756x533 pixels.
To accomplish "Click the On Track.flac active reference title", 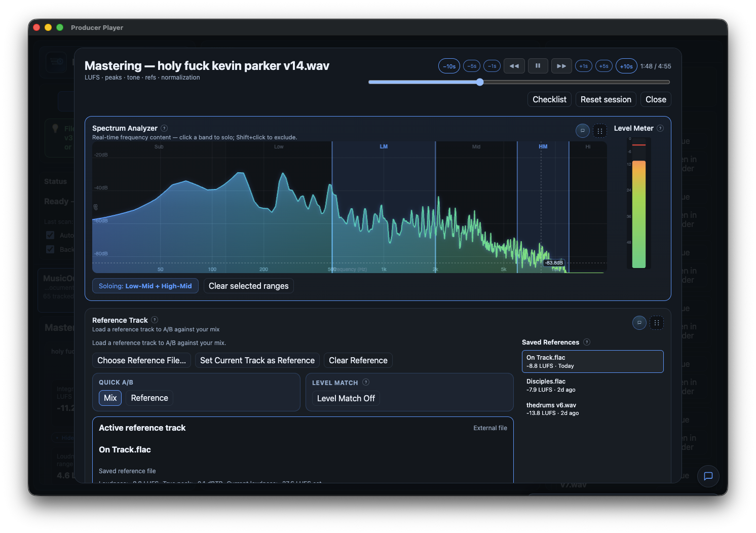I will click(x=125, y=450).
